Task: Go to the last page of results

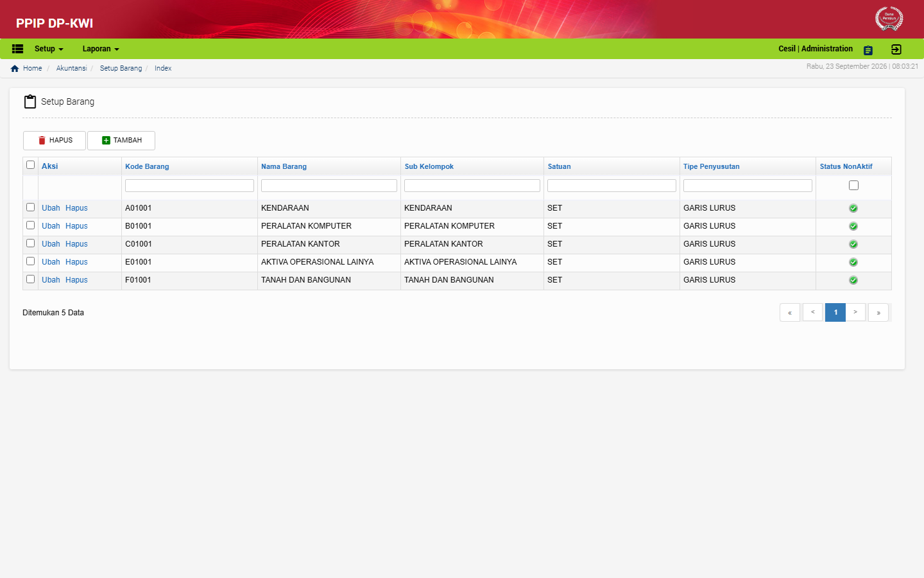Action: tap(878, 313)
